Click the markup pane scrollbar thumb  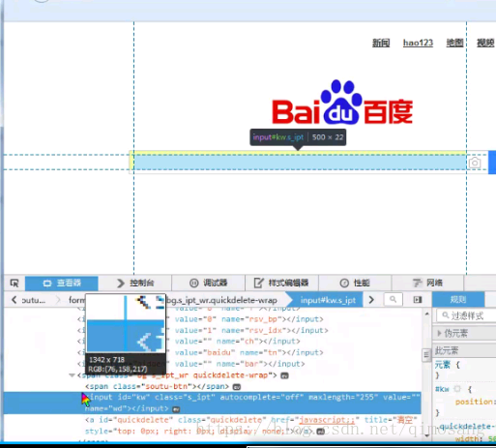[426, 355]
